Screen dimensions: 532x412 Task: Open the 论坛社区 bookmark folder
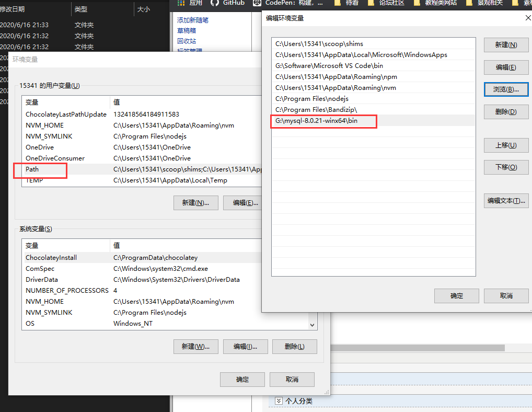[x=386, y=3]
